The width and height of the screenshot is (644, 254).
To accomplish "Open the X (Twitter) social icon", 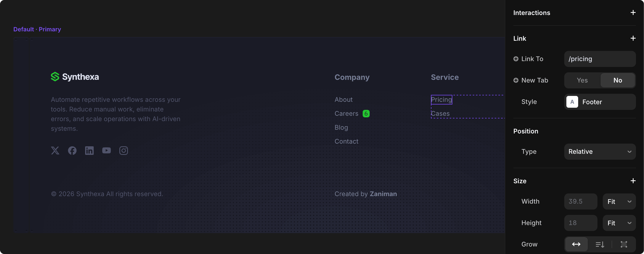I will pos(55,151).
